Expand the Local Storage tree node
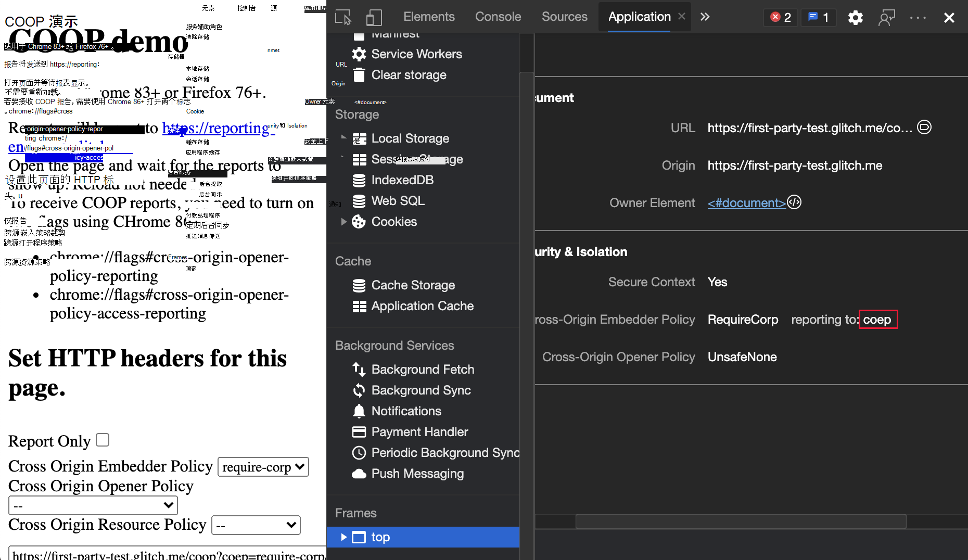The height and width of the screenshot is (560, 968). tap(343, 137)
